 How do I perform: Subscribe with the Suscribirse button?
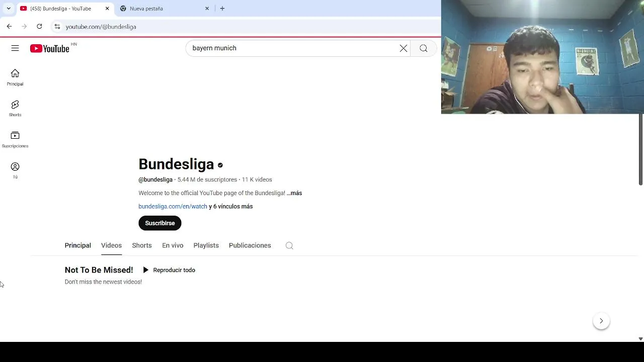160,223
